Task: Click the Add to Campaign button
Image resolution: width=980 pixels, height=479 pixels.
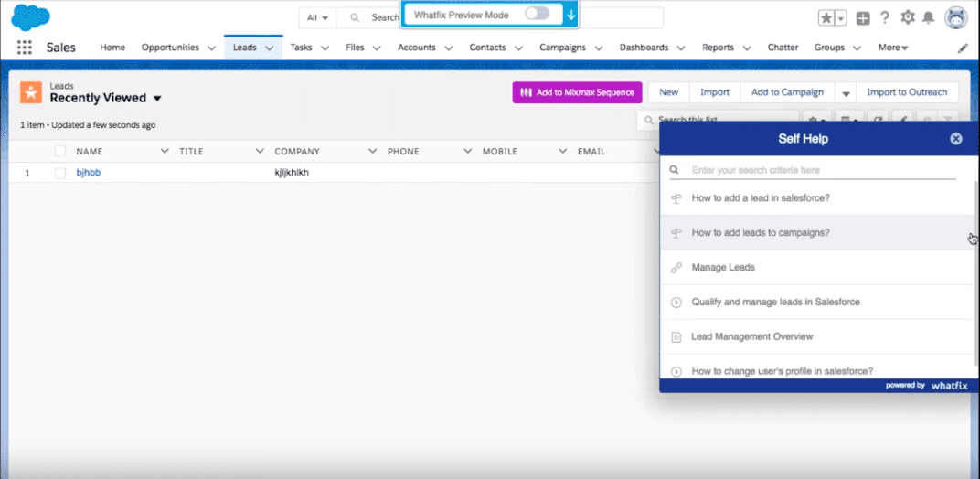Action: (x=787, y=92)
